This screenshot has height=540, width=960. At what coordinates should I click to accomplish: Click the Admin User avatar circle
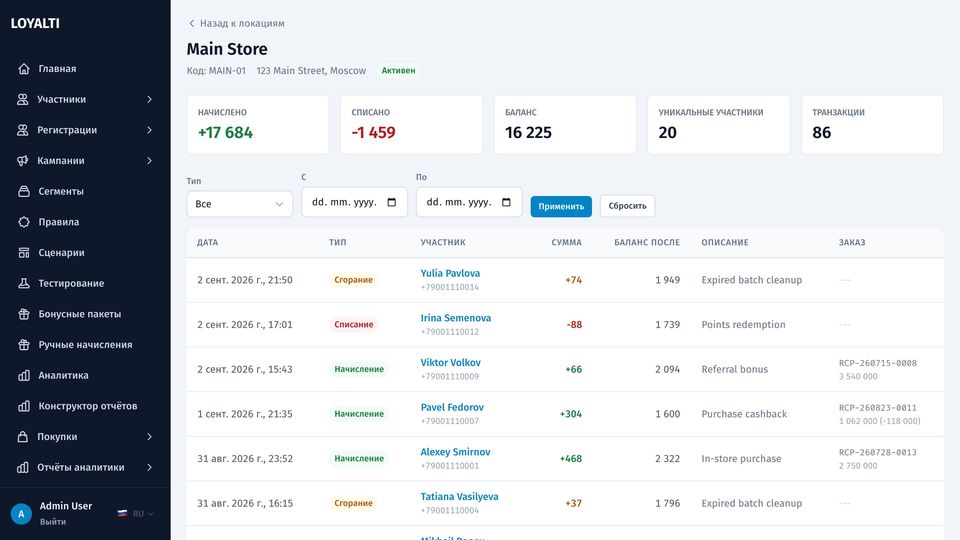[21, 514]
